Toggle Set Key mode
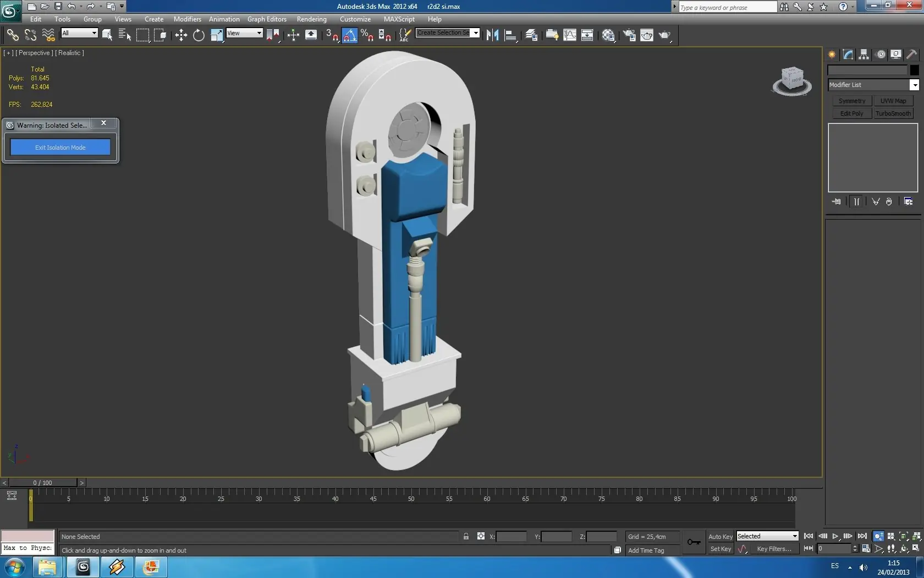Viewport: 924px width, 578px height. [721, 549]
